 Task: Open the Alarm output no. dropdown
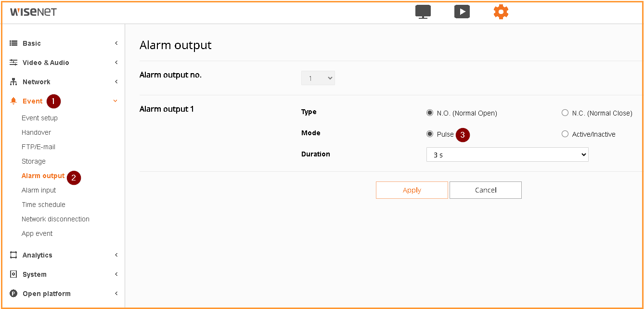pyautogui.click(x=318, y=78)
